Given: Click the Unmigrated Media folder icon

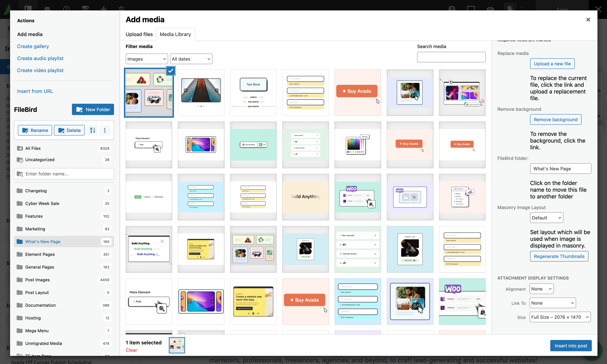Looking at the screenshot, I should (x=20, y=343).
